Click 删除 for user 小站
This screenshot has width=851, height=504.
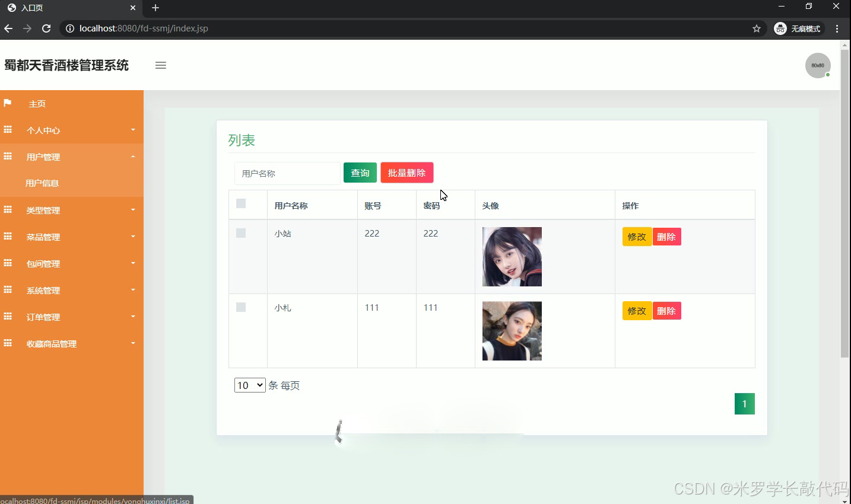pos(666,237)
